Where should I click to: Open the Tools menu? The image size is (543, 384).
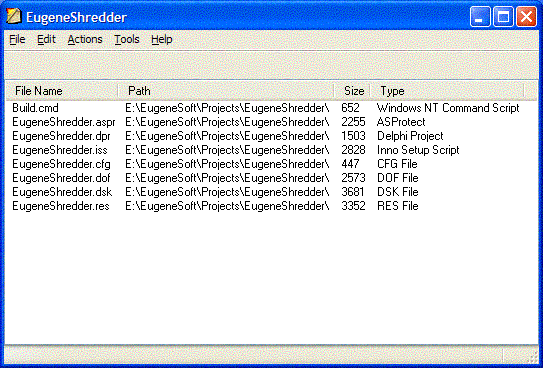point(127,39)
